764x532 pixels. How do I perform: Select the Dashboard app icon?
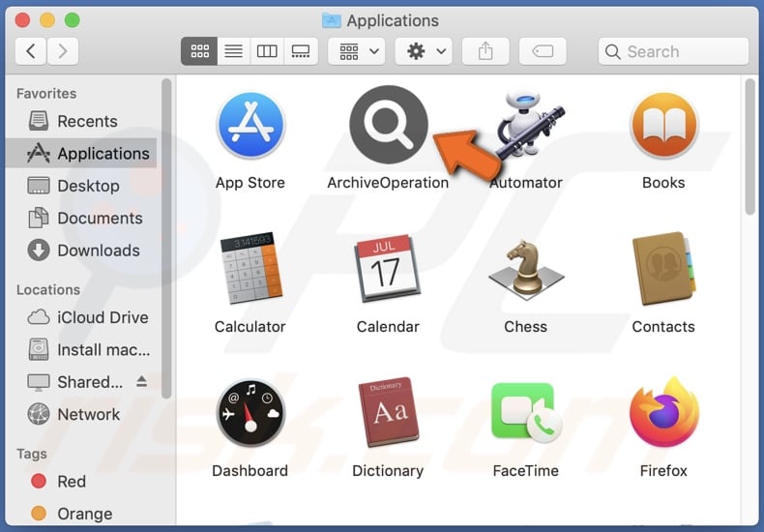click(250, 413)
